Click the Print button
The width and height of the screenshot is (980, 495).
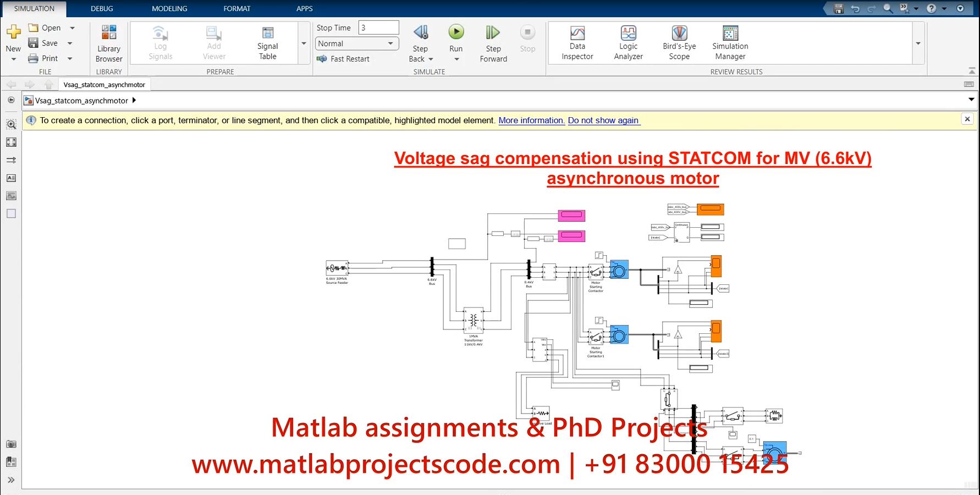click(x=43, y=58)
